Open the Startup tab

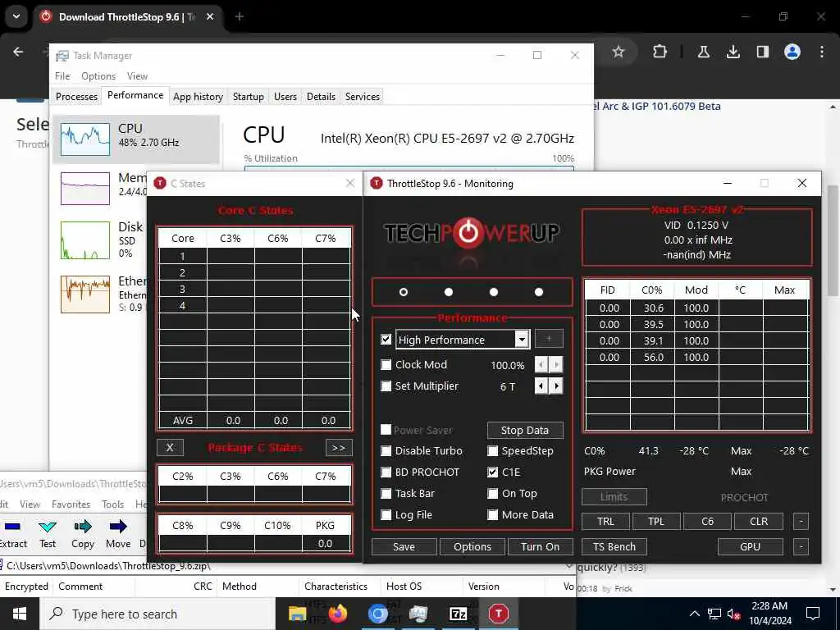248,97
